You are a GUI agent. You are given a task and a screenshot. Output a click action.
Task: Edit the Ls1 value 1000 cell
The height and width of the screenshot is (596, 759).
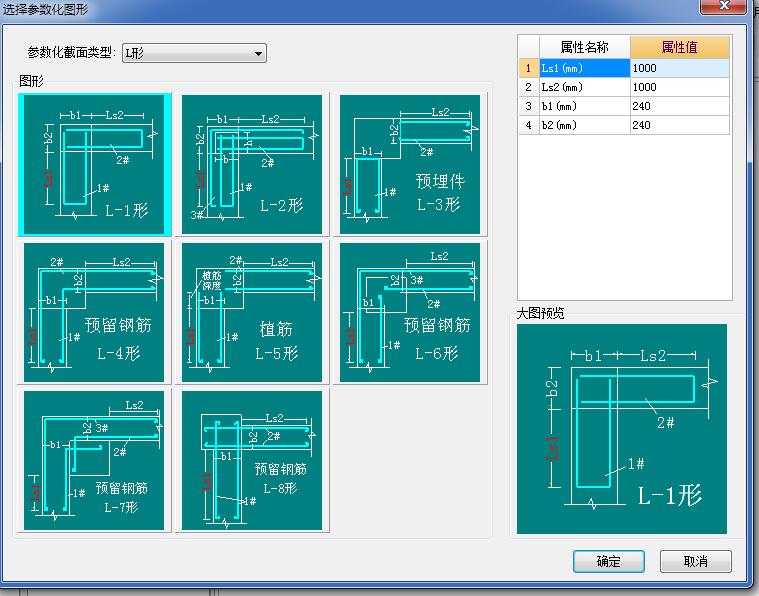tap(680, 68)
